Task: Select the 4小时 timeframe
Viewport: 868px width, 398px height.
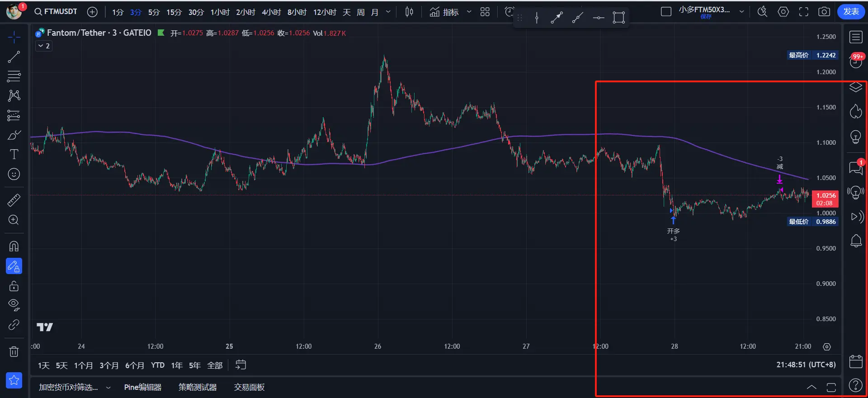Action: [x=271, y=12]
